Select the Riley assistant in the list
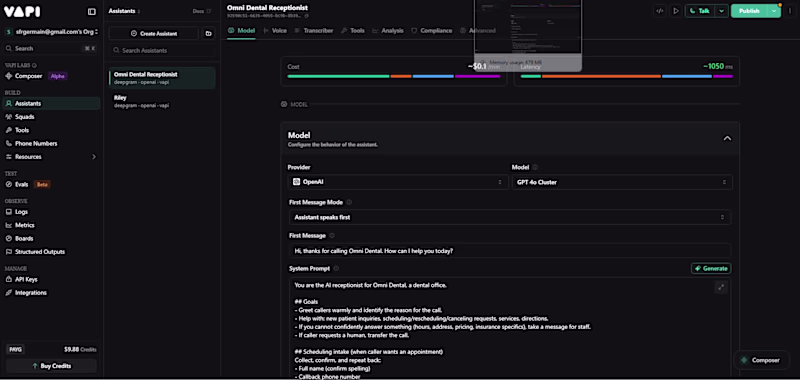800x380 pixels. [162, 101]
